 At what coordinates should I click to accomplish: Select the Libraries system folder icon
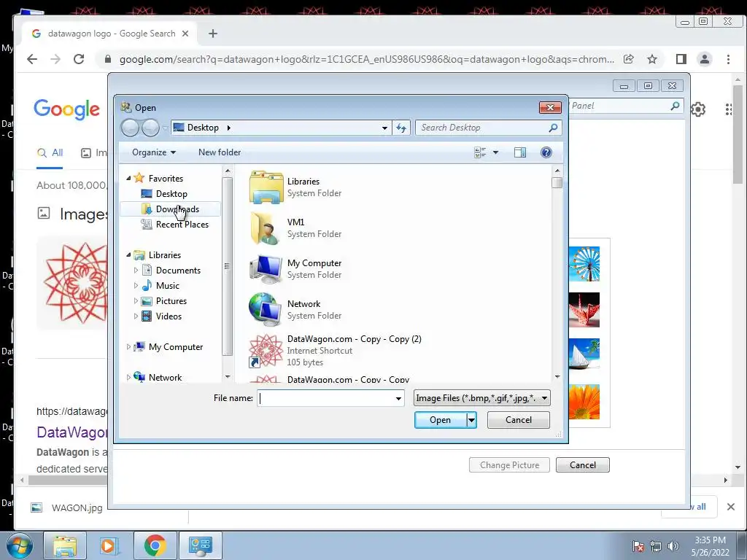pos(266,187)
